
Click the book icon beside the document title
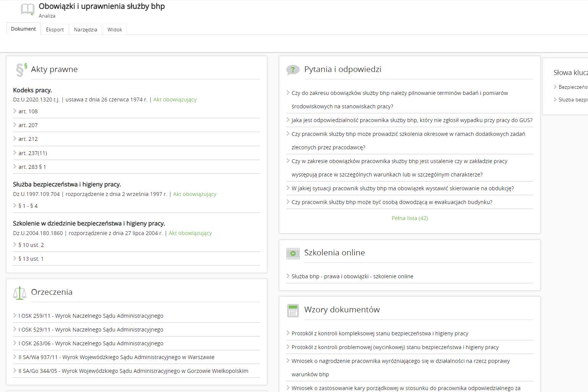pos(28,9)
